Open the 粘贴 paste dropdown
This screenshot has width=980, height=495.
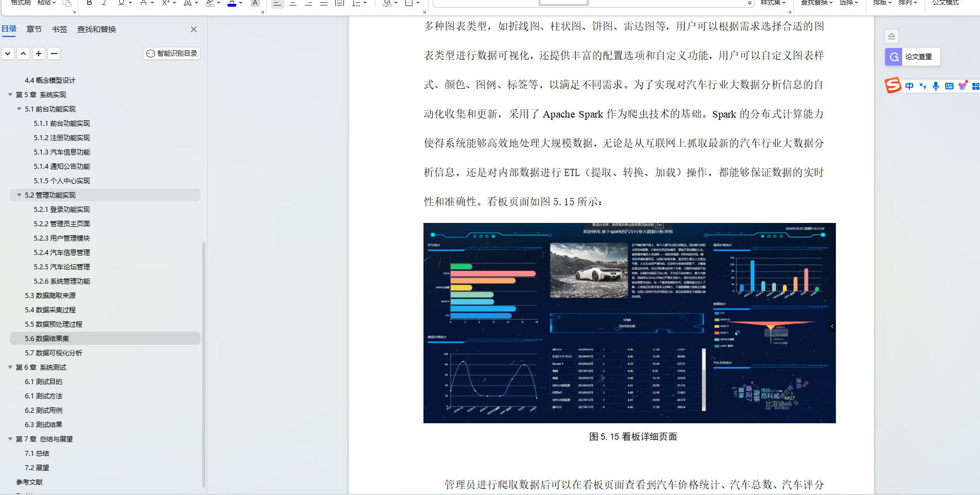click(47, 3)
